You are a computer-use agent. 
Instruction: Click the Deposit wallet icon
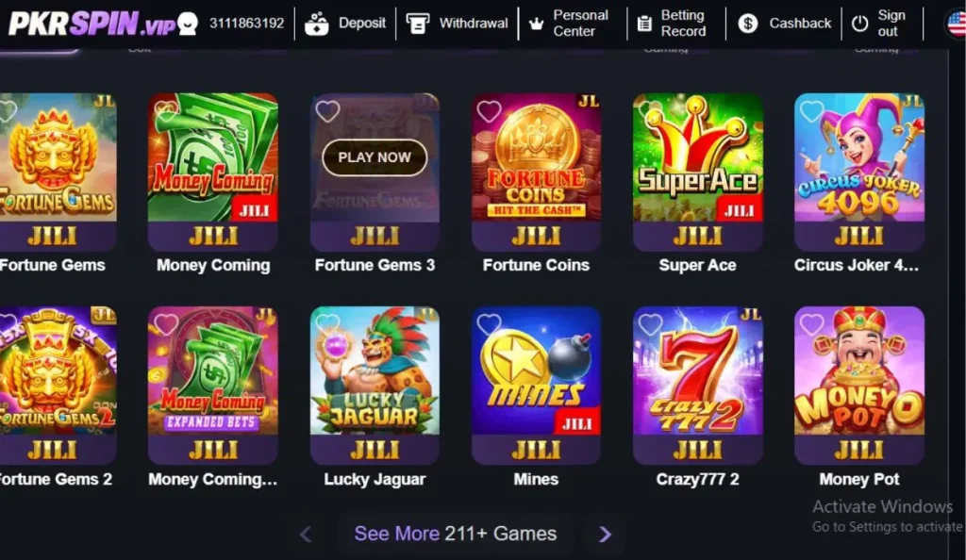coord(317,24)
